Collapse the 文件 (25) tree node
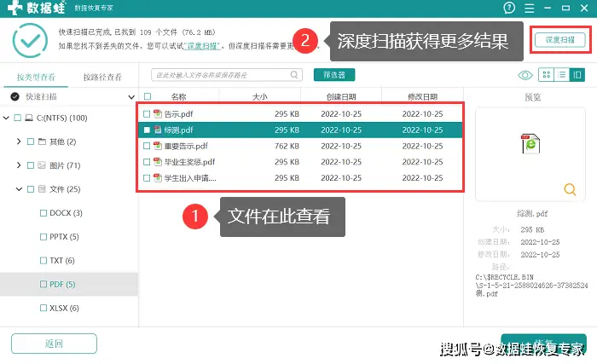597x364 pixels. coord(19,189)
